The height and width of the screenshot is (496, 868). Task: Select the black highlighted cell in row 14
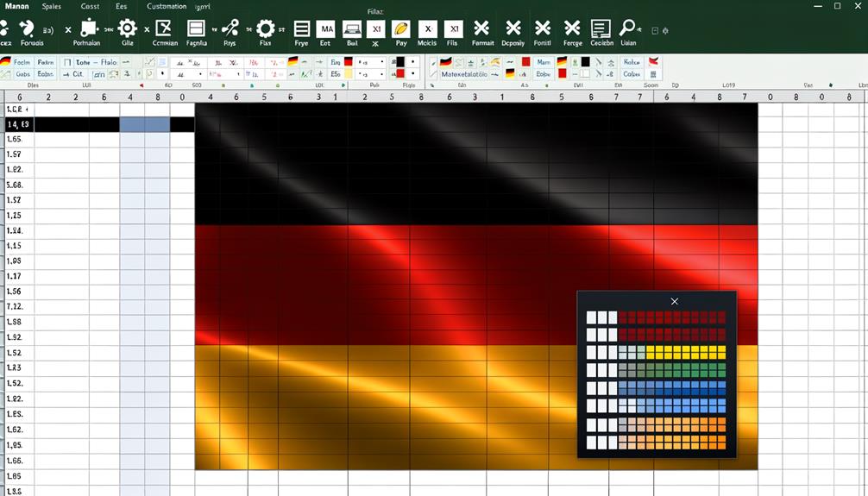pyautogui.click(x=77, y=125)
